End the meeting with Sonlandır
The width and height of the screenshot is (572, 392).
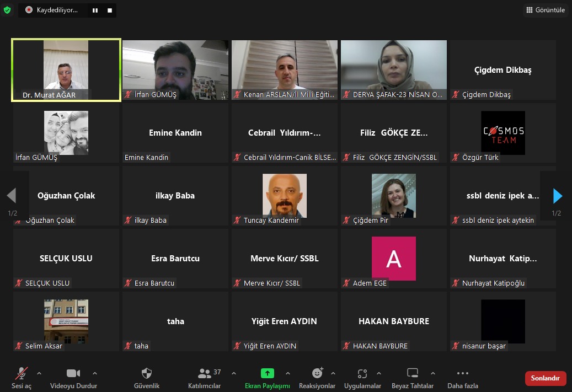point(546,378)
